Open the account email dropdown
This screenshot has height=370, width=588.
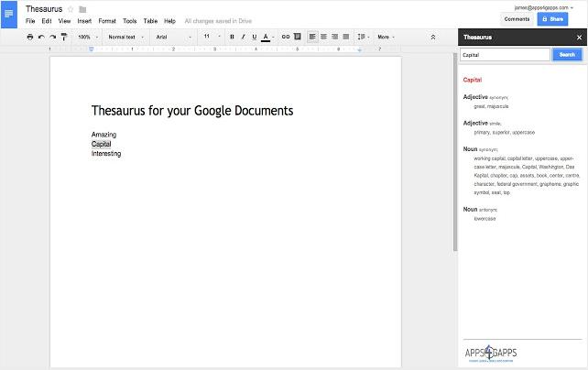[x=544, y=7]
